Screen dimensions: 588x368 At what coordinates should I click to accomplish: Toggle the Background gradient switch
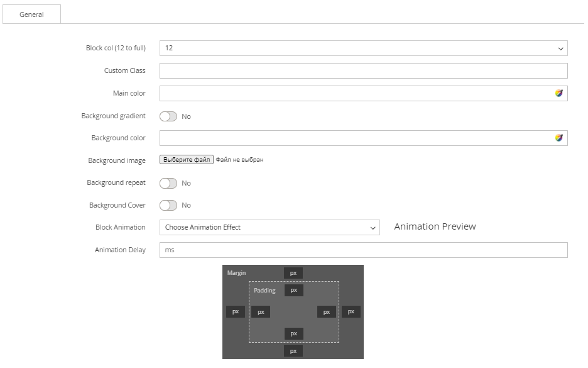pyautogui.click(x=168, y=116)
